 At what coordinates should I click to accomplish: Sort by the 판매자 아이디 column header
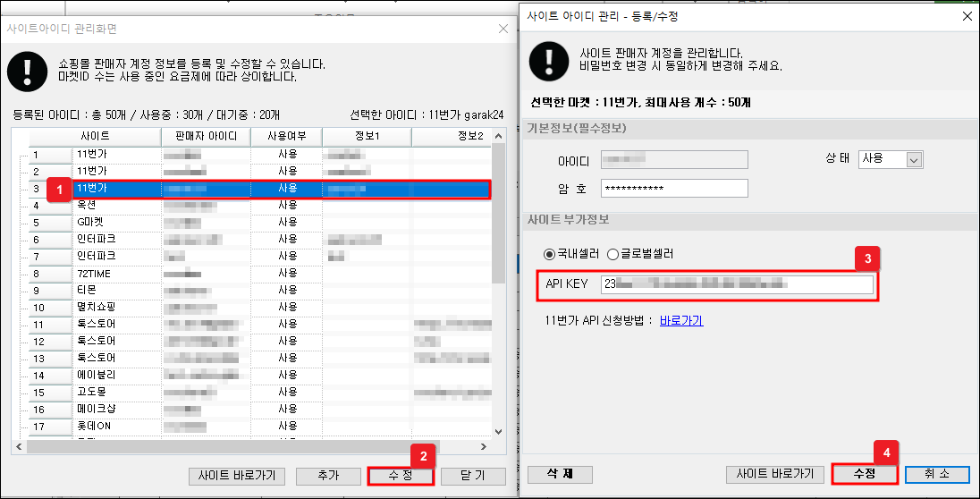(207, 136)
